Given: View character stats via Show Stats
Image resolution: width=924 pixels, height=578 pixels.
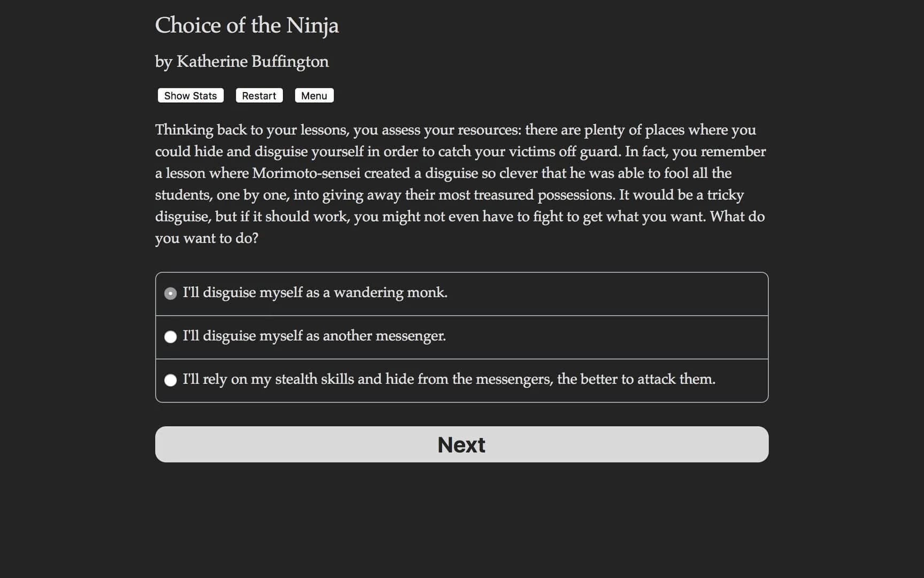Looking at the screenshot, I should pos(190,95).
